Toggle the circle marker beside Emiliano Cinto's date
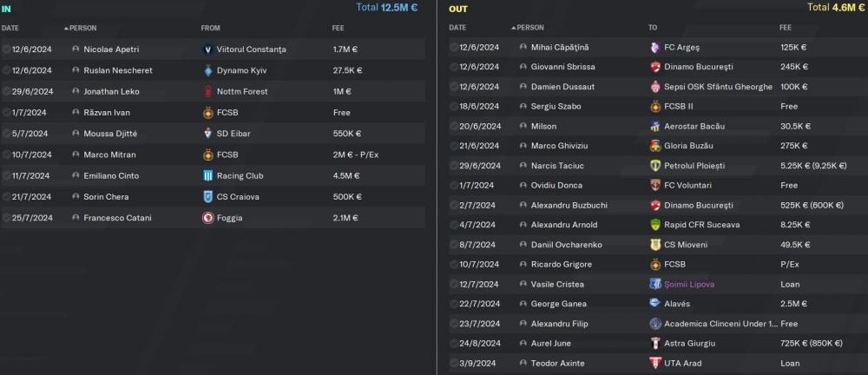This screenshot has width=868, height=375. coord(7,175)
